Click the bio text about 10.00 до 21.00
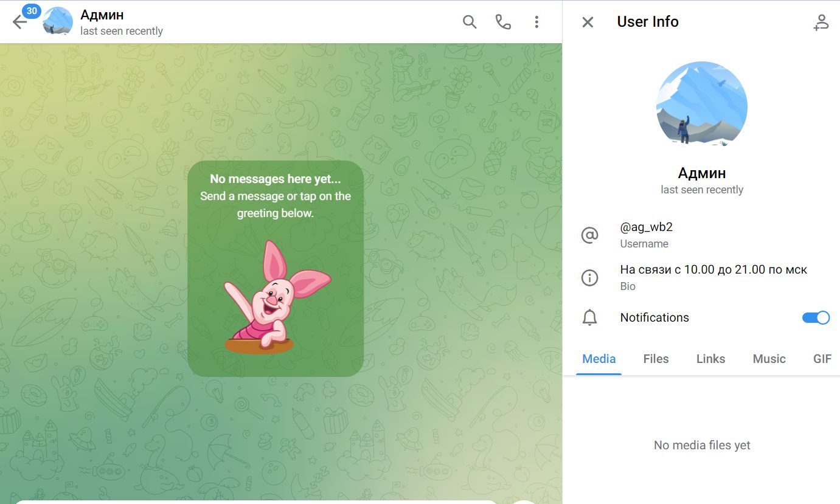The image size is (840, 504). pos(713,269)
